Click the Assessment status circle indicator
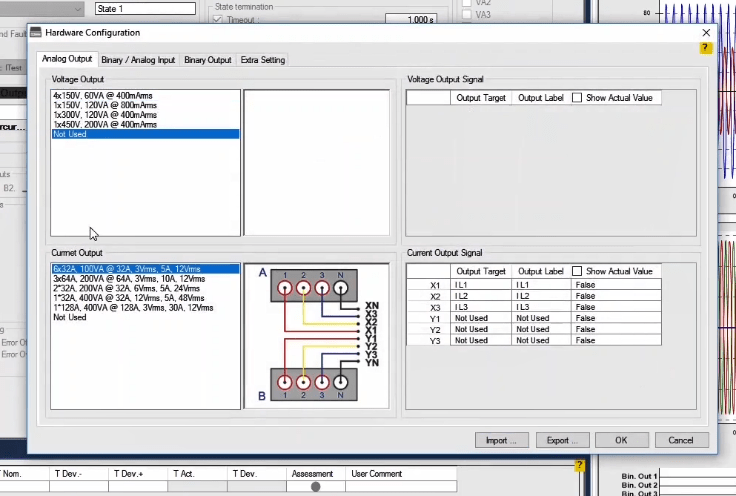Image resolution: width=736 pixels, height=496 pixels. click(316, 487)
